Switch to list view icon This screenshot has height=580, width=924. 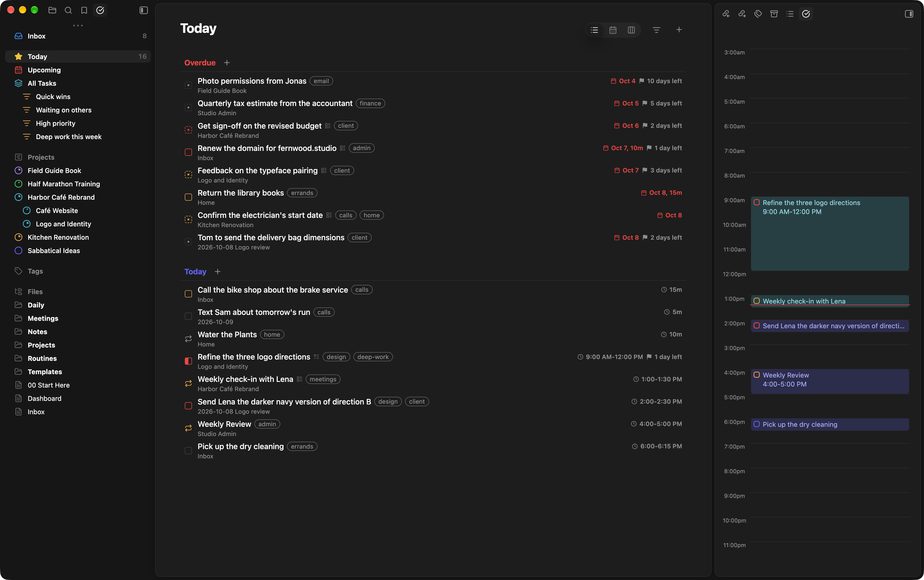click(x=594, y=30)
